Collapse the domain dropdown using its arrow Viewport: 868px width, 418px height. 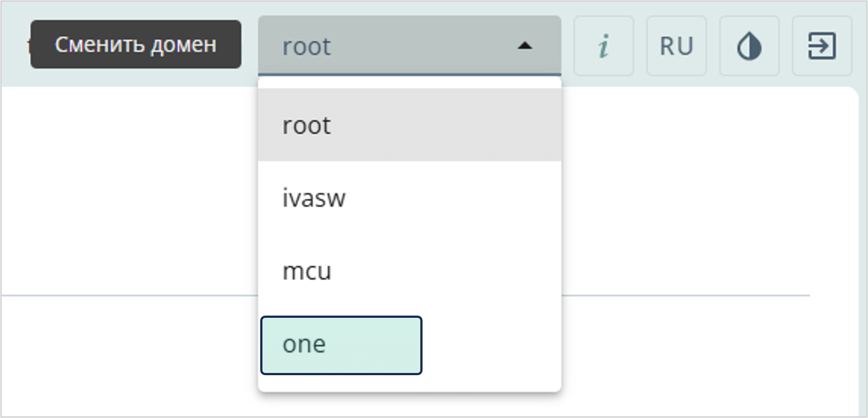pos(524,46)
